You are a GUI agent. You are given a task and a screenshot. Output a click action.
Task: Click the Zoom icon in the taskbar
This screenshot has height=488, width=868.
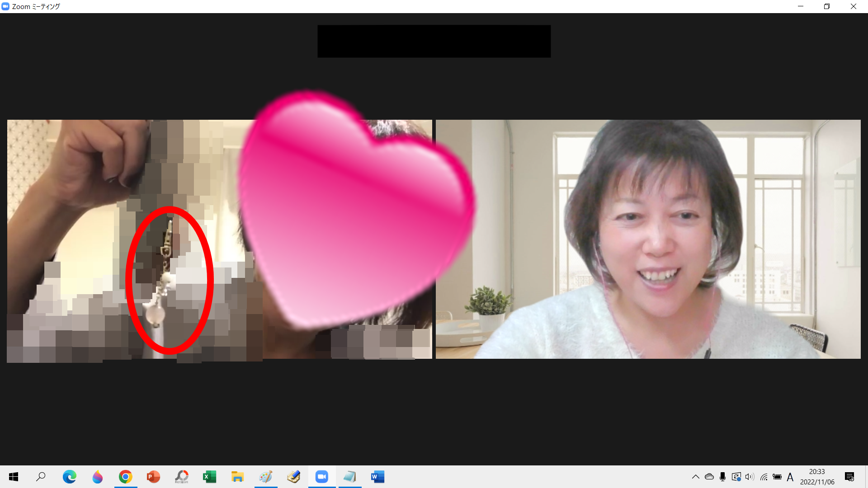(x=322, y=477)
